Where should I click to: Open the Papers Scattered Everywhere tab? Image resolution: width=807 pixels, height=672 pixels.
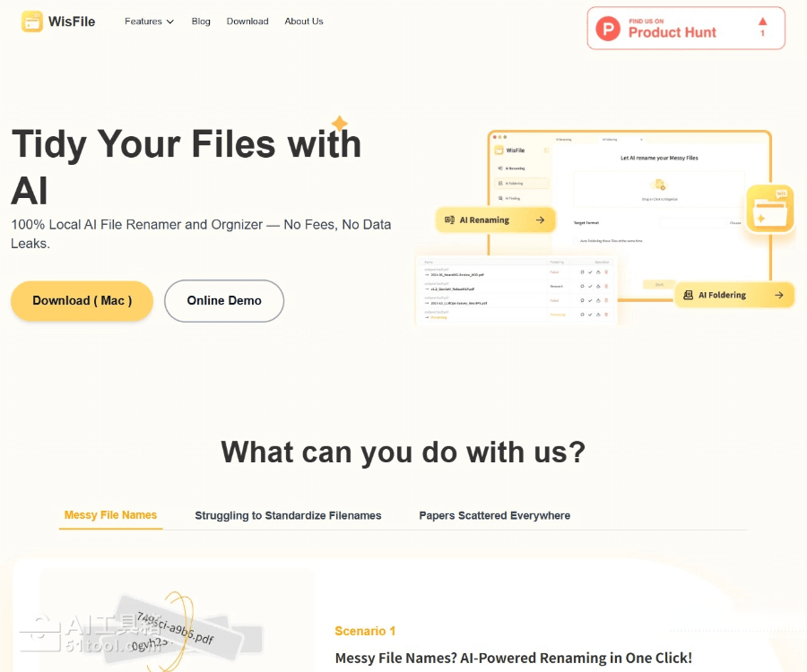(494, 516)
